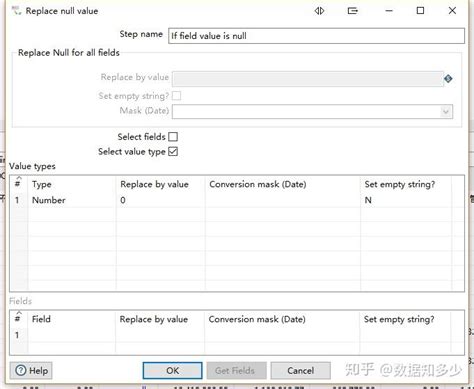474x389 pixels.
Task: Click the empty Conversion mask cell for Number
Action: 283,200
